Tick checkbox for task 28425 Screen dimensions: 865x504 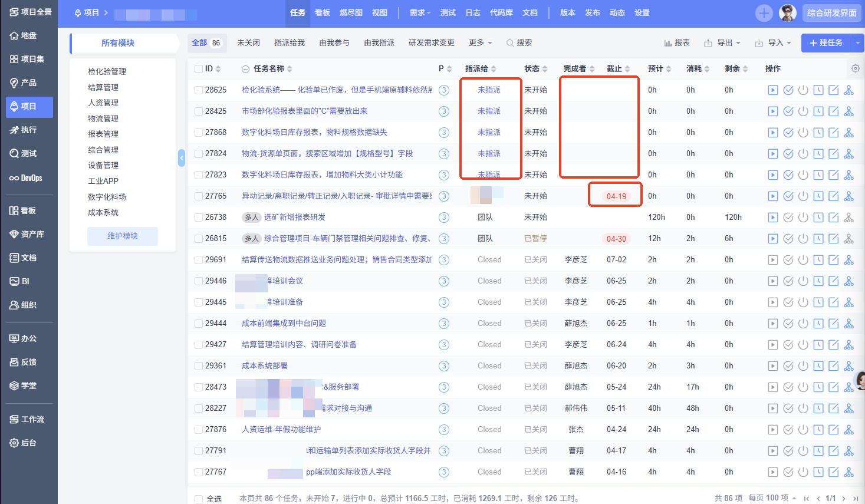[x=199, y=111]
